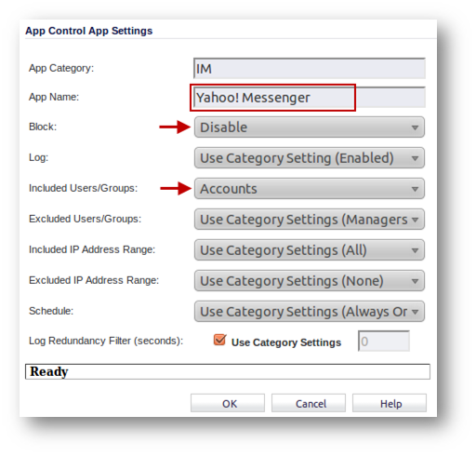Click the App Category field showing IM
Image resolution: width=476 pixels, height=456 pixels.
(310, 68)
